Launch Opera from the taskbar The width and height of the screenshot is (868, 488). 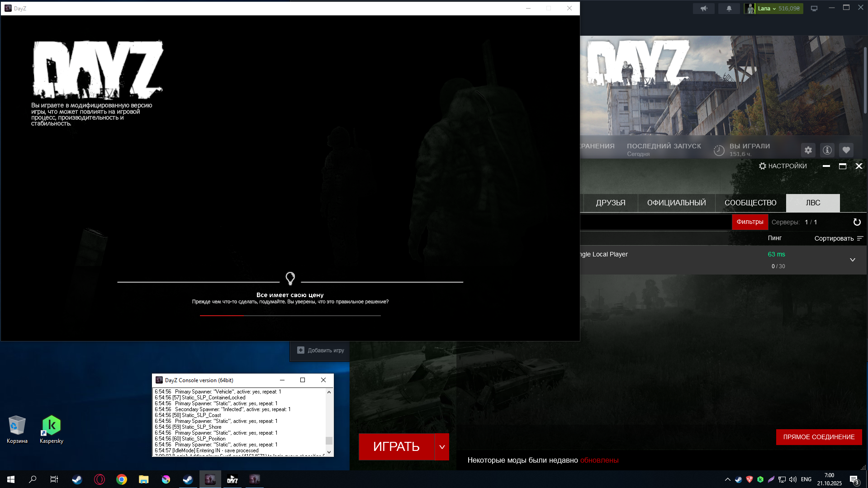click(99, 479)
